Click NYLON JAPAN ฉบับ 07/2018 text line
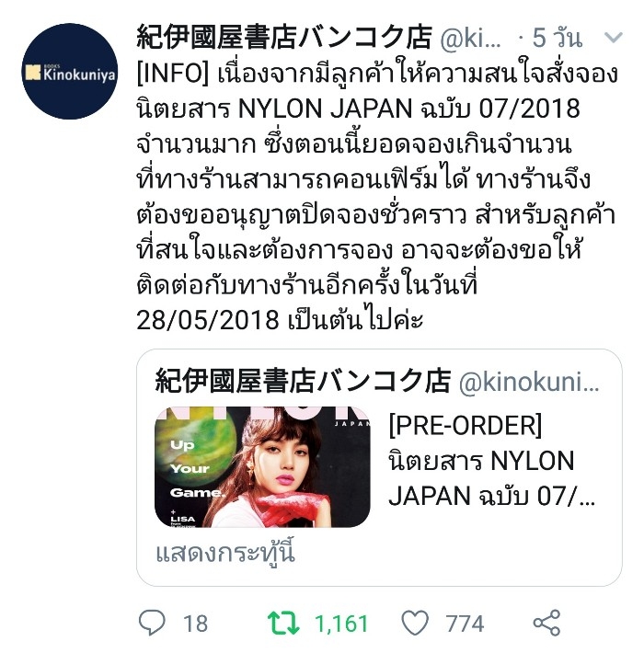Viewport: 644px width, 653px height. pos(409,109)
